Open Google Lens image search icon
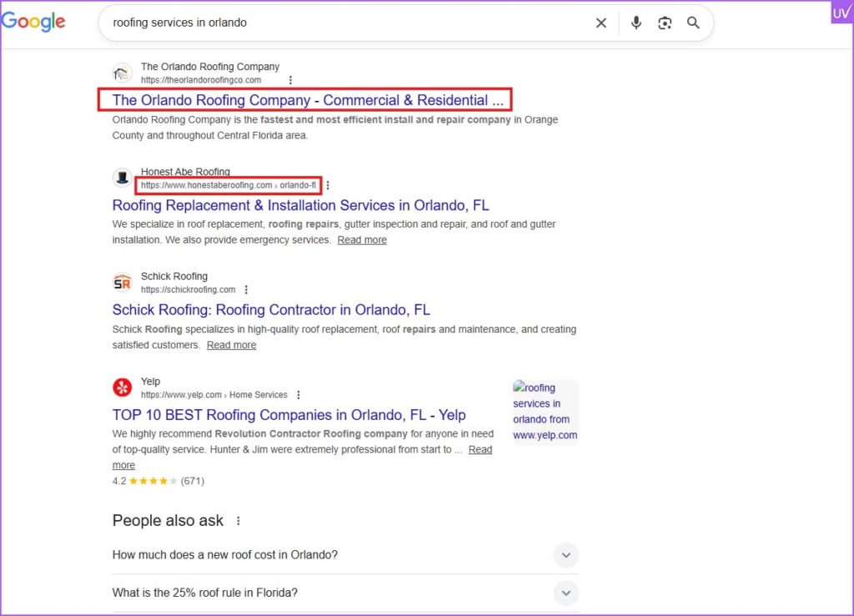 (665, 23)
